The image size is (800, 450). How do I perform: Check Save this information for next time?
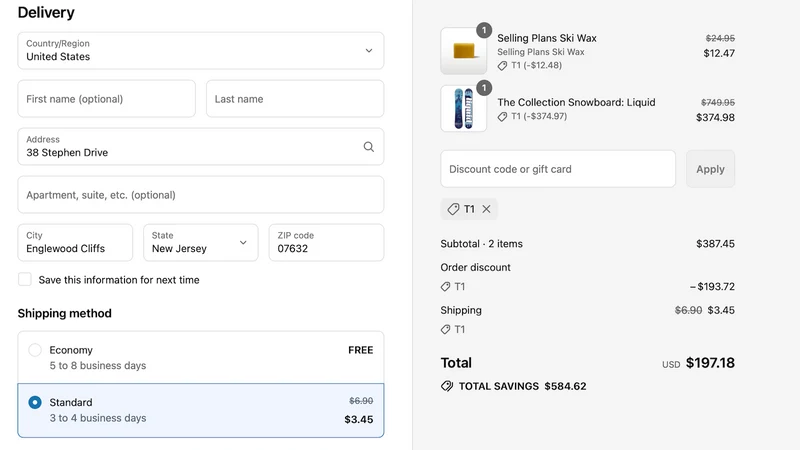24,279
